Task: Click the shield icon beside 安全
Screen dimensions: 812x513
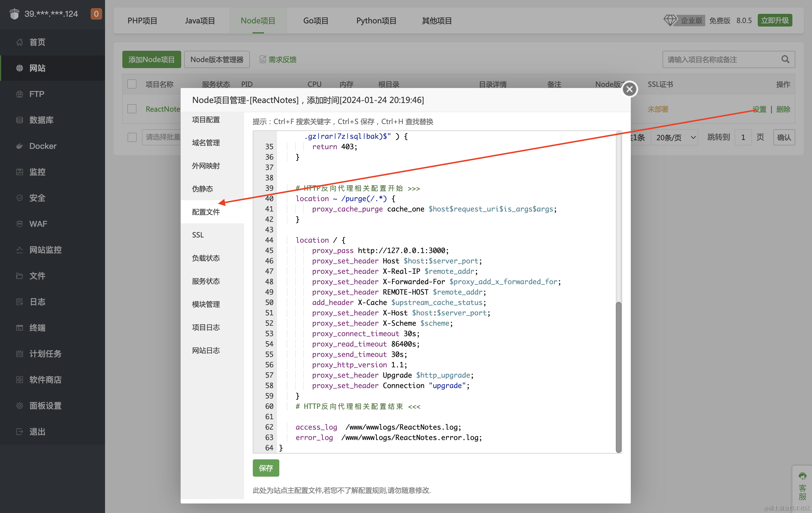Action: coord(20,198)
